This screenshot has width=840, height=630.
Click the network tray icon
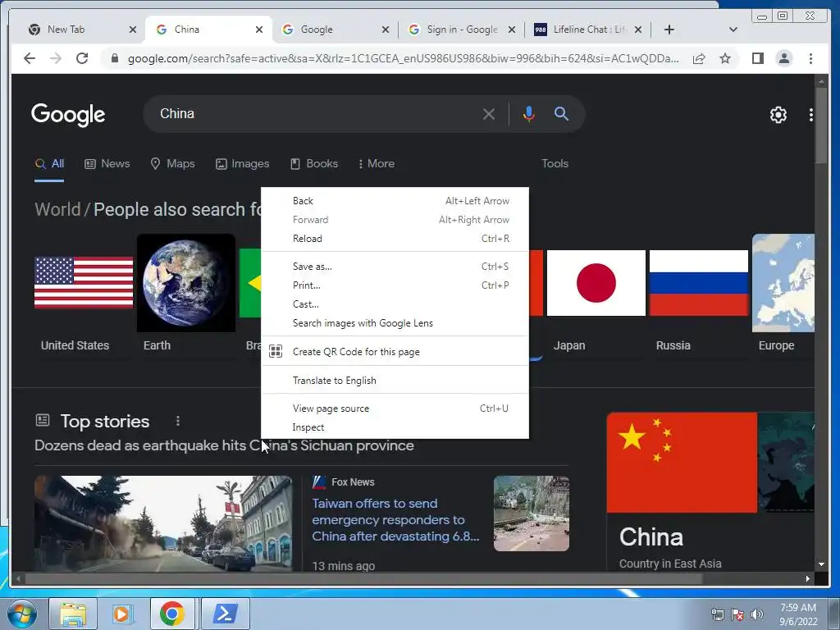(x=717, y=614)
